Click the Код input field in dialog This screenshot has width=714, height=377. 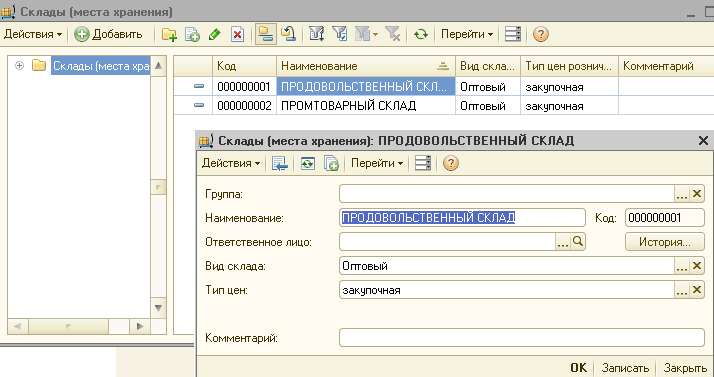coord(665,218)
